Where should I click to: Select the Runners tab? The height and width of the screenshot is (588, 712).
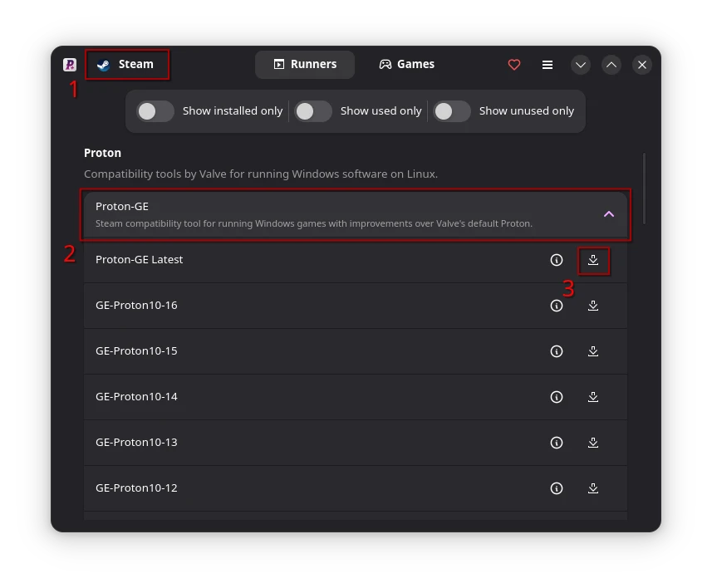(305, 64)
